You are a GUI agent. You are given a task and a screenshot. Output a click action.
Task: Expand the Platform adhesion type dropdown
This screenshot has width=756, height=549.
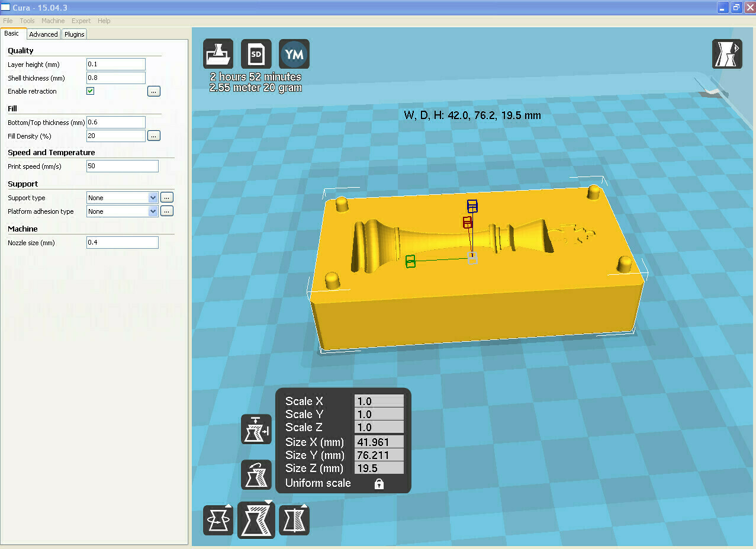point(123,211)
